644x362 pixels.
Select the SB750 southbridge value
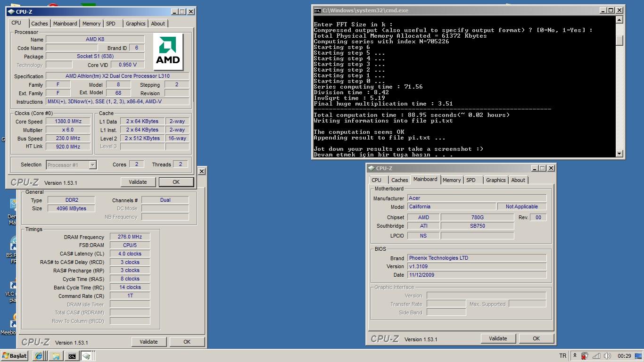coord(477,226)
